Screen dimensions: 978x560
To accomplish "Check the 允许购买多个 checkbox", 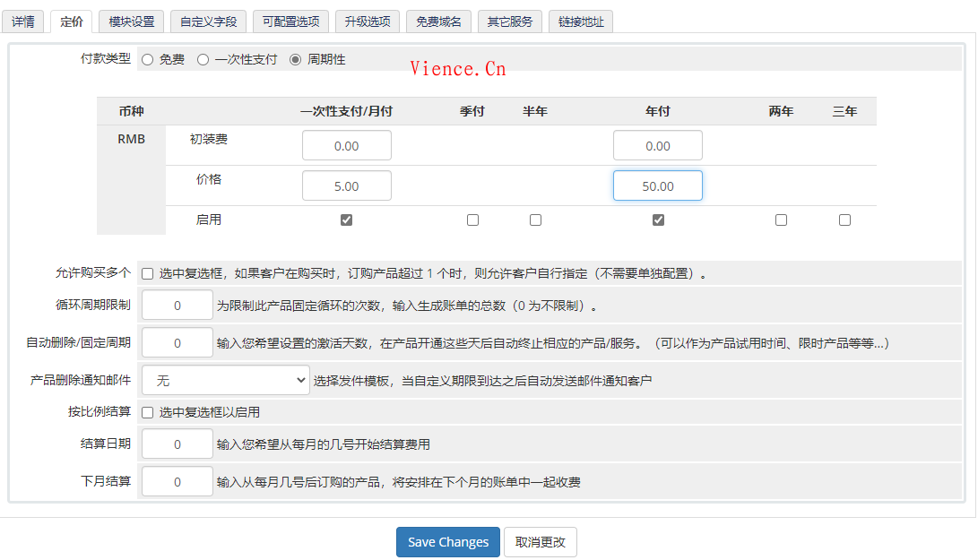I will pyautogui.click(x=148, y=273).
